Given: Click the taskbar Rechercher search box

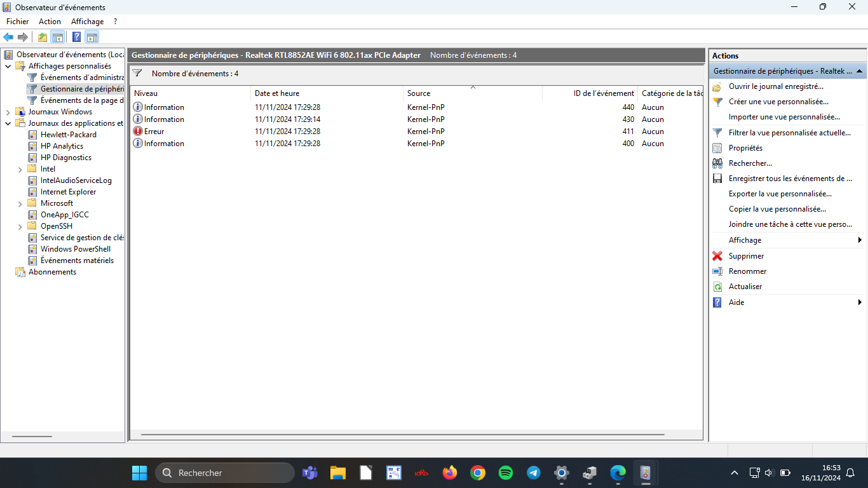Looking at the screenshot, I should 225,473.
